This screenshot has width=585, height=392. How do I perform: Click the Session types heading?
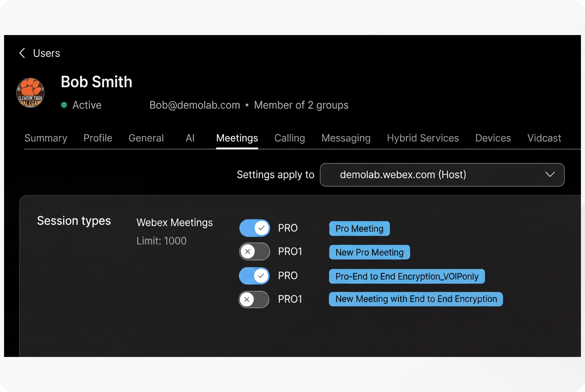point(74,221)
